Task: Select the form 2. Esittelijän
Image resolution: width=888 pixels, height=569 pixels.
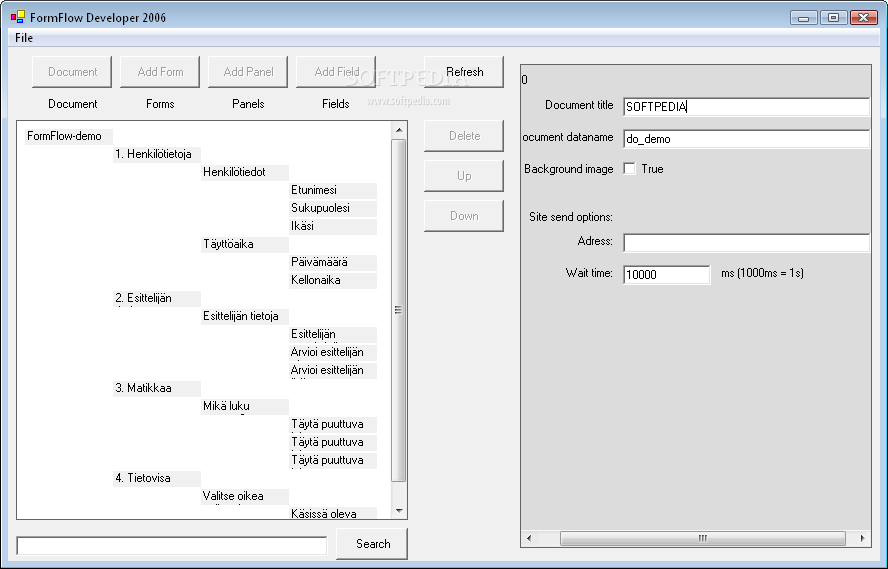Action: 157,298
